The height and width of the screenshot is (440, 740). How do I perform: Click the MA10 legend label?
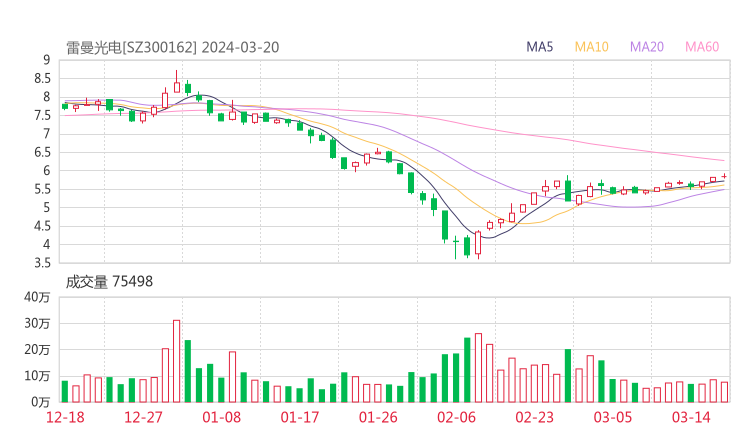click(x=591, y=47)
